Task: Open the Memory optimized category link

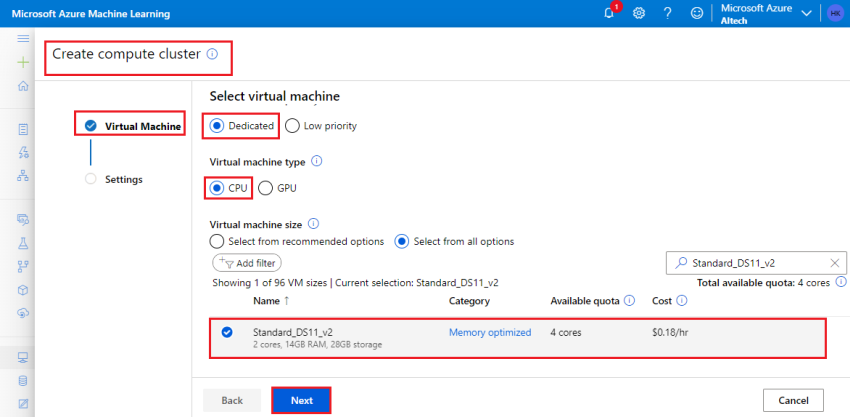Action: (x=490, y=332)
